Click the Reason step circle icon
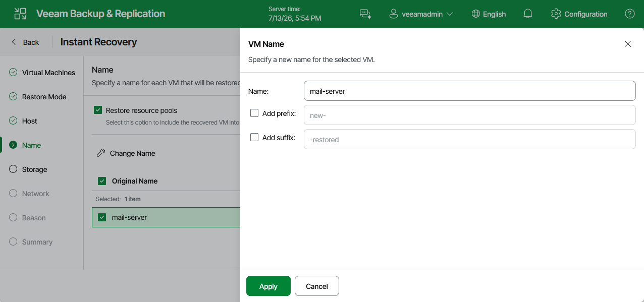The height and width of the screenshot is (302, 644). pyautogui.click(x=13, y=218)
